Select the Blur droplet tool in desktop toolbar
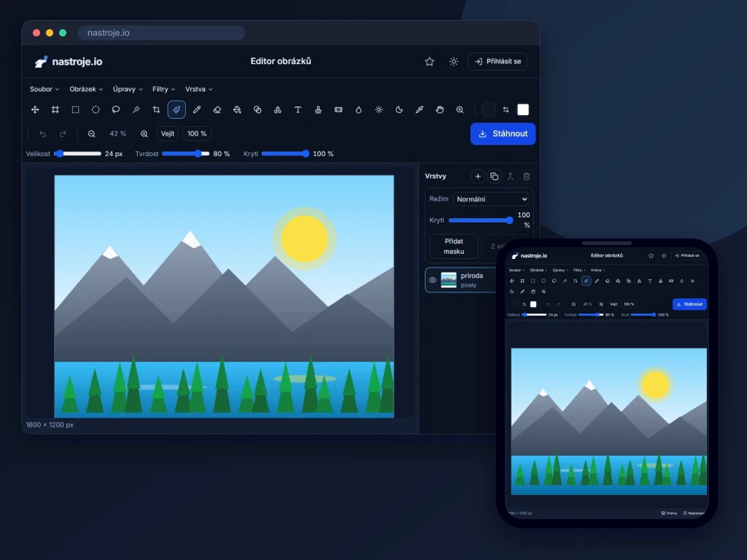This screenshot has width=747, height=560. point(359,109)
